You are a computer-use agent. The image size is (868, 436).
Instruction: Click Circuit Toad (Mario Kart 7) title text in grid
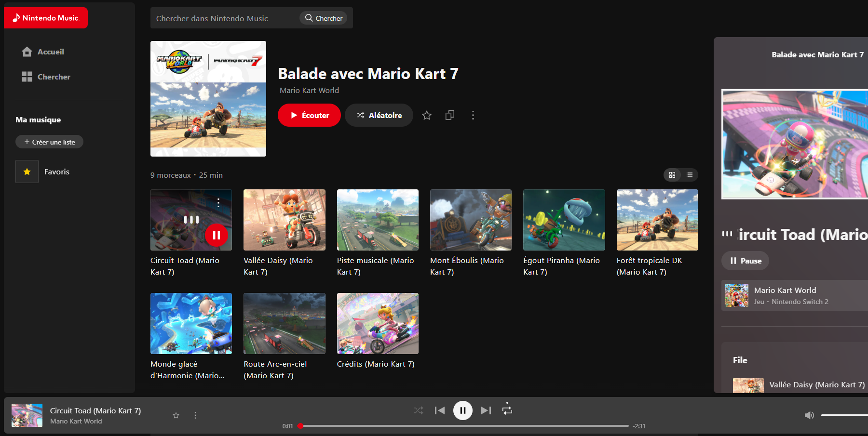[x=185, y=266]
